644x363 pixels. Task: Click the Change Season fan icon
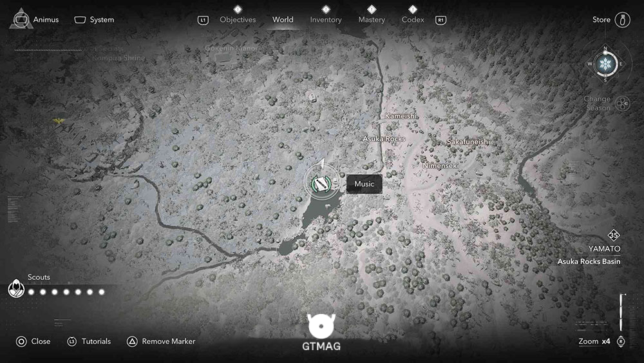pyautogui.click(x=623, y=104)
